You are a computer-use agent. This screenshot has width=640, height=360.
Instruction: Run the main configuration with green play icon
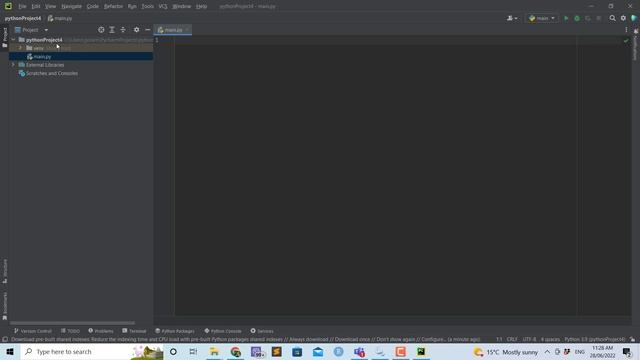click(x=566, y=18)
